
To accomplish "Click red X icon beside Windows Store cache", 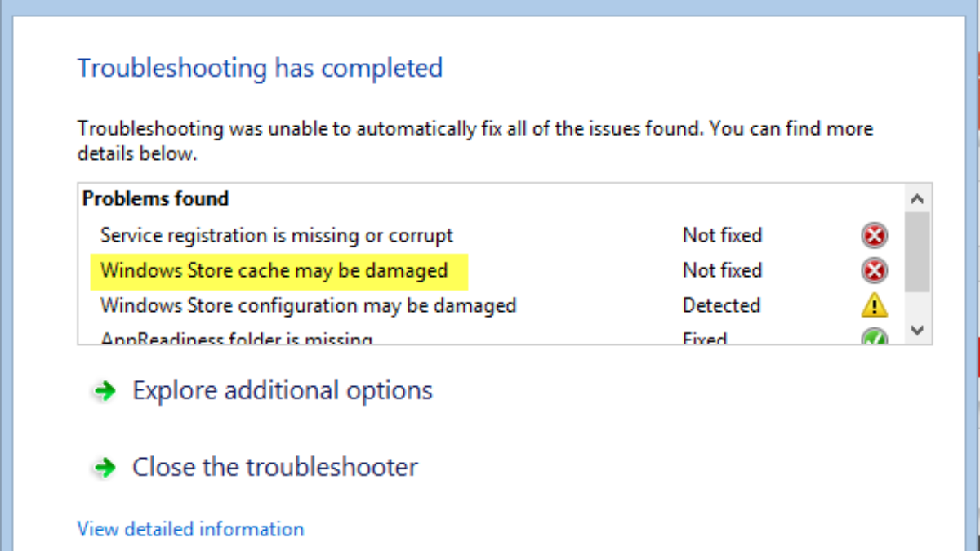I will [x=874, y=270].
